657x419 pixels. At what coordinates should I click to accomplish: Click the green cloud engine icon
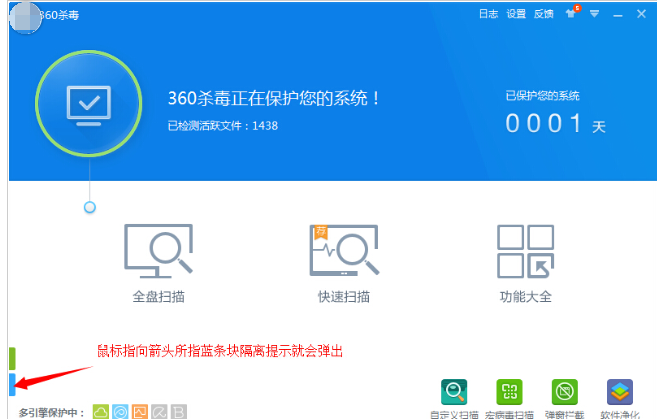click(x=101, y=411)
